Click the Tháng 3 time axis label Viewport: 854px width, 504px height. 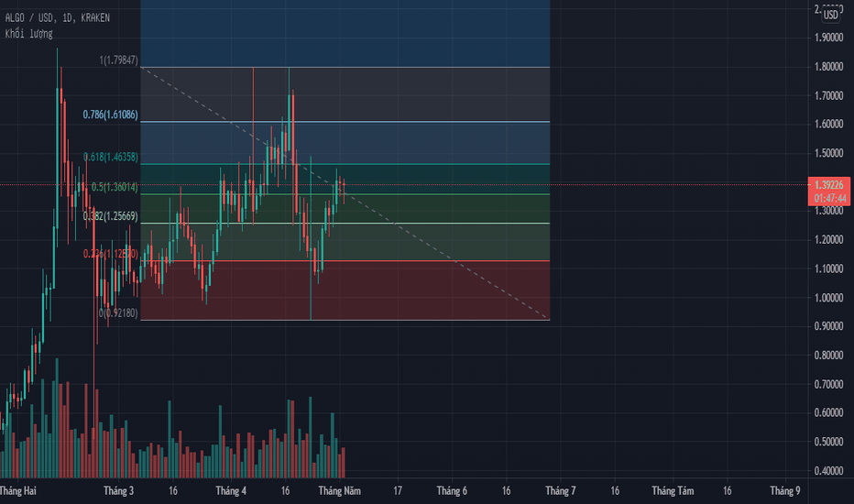point(119,491)
